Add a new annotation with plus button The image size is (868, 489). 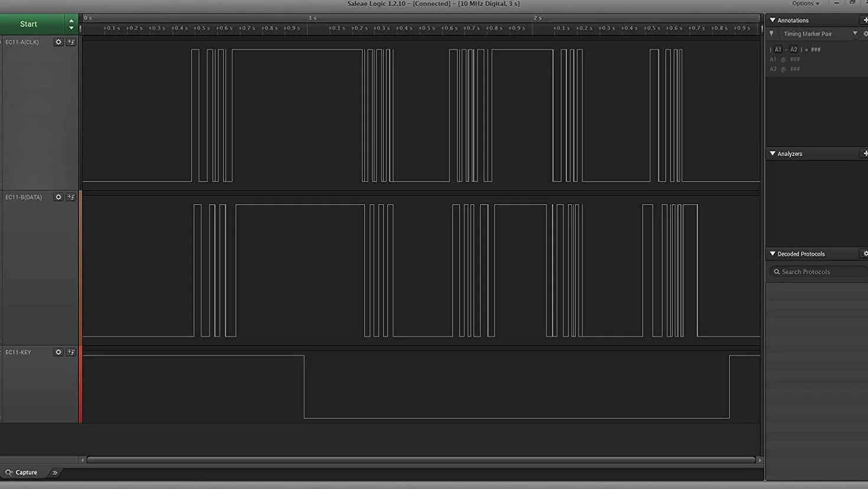[x=865, y=20]
